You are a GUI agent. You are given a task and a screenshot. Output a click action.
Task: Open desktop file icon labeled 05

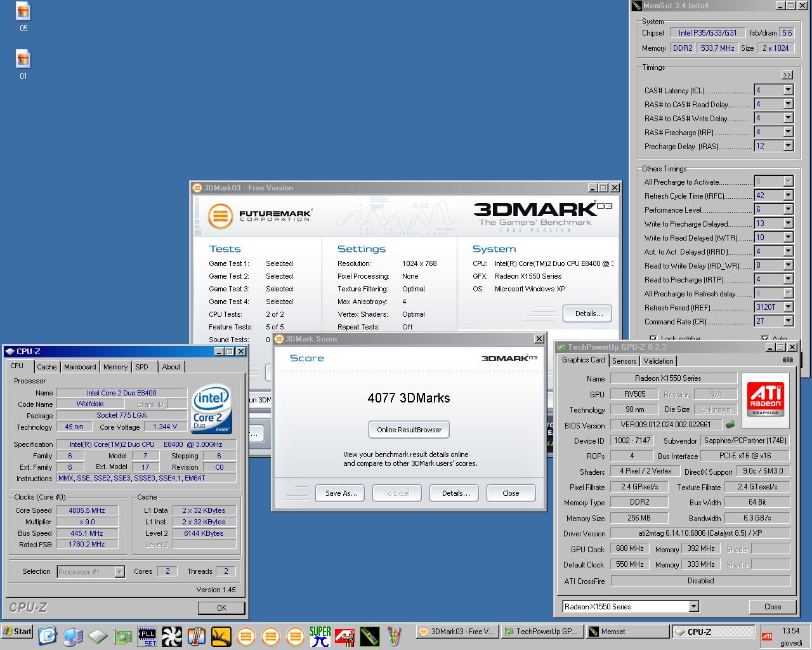click(23, 17)
